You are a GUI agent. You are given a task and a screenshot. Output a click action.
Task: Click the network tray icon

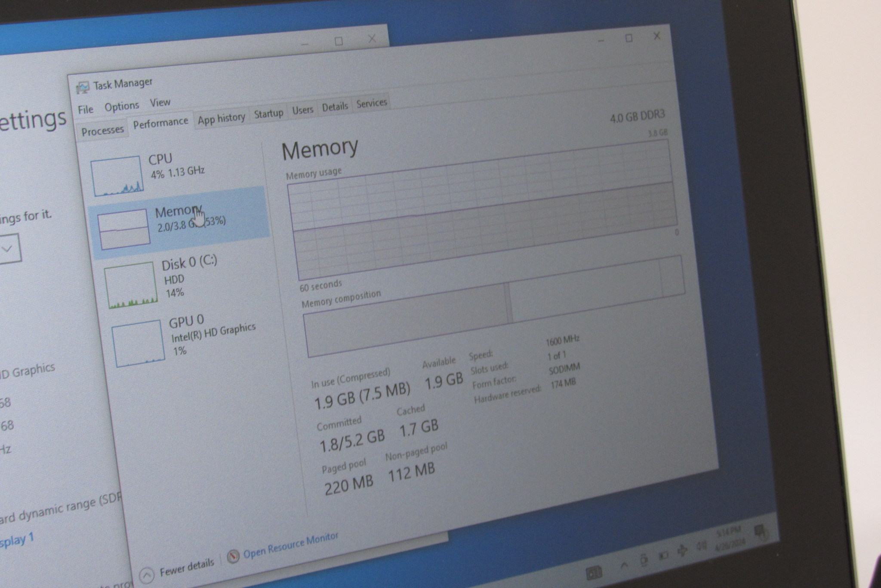pos(682,550)
